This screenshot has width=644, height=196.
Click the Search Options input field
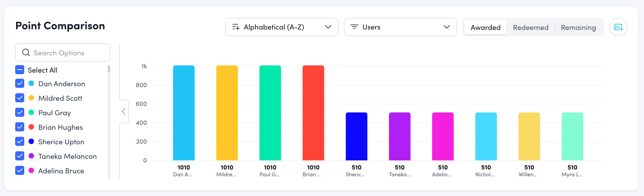pos(67,53)
